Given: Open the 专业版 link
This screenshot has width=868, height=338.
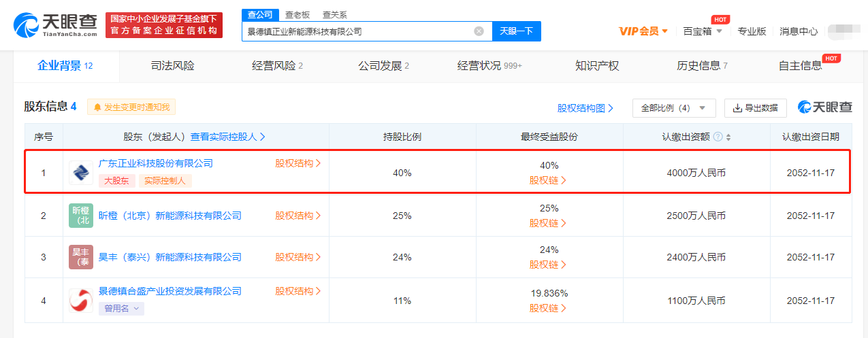Looking at the screenshot, I should 752,31.
